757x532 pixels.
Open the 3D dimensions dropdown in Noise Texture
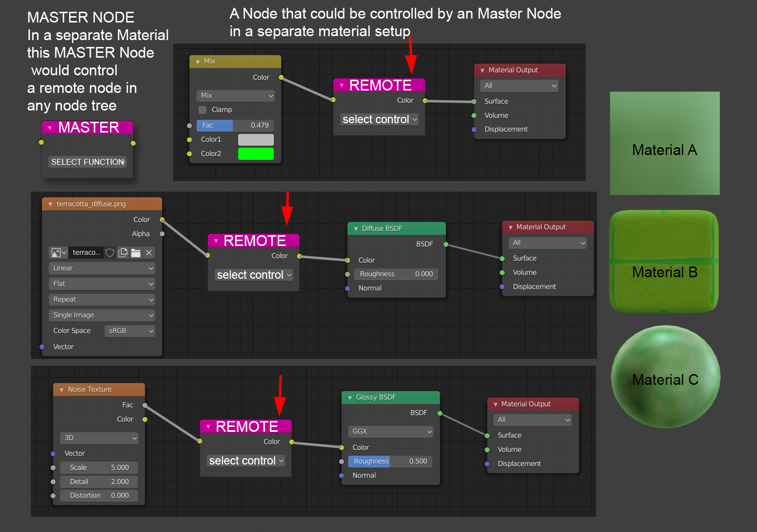tap(99, 438)
